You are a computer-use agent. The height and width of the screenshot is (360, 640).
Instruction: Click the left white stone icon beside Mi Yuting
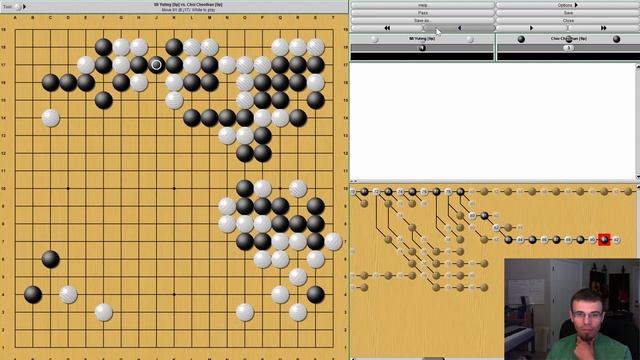(374, 39)
